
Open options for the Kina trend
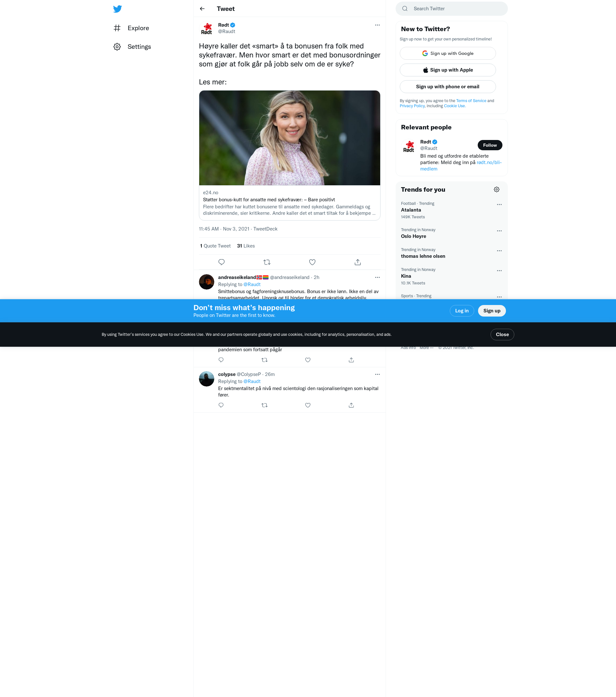[499, 271]
